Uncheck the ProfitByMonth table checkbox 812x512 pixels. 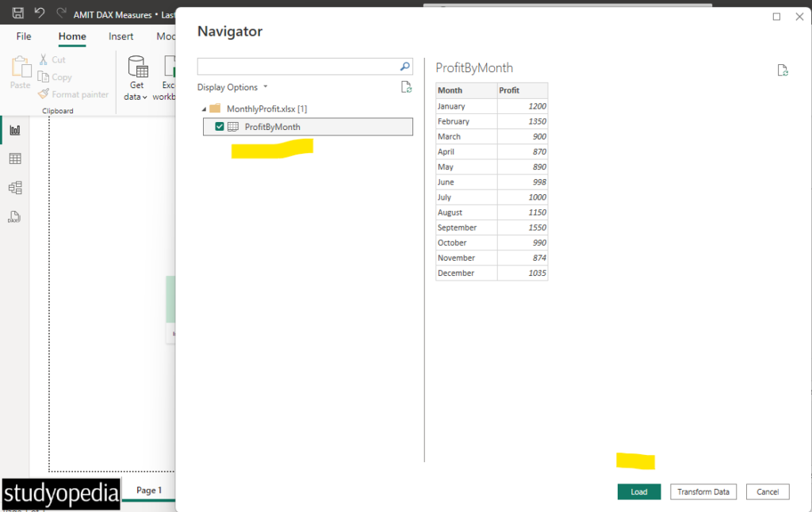pyautogui.click(x=220, y=126)
